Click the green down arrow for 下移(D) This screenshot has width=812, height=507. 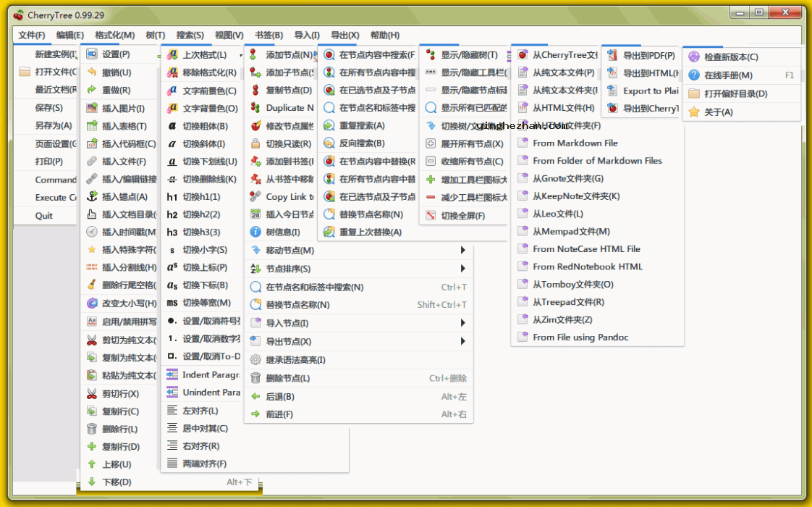point(92,482)
